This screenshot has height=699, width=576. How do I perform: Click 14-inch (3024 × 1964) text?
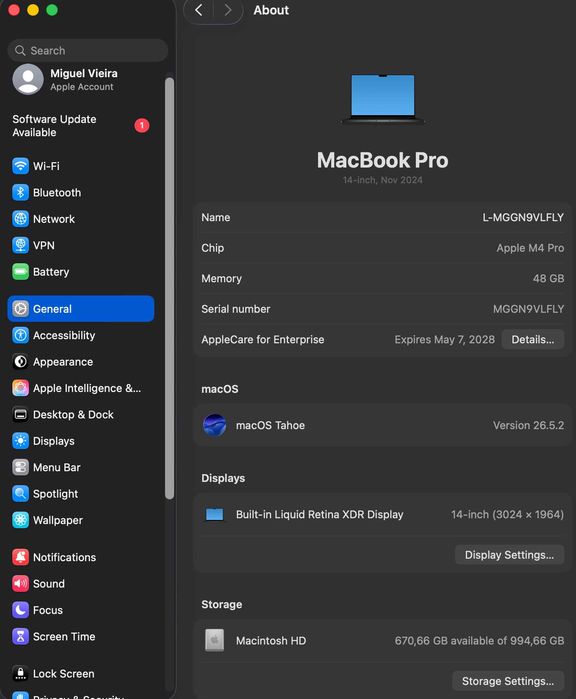click(x=507, y=514)
